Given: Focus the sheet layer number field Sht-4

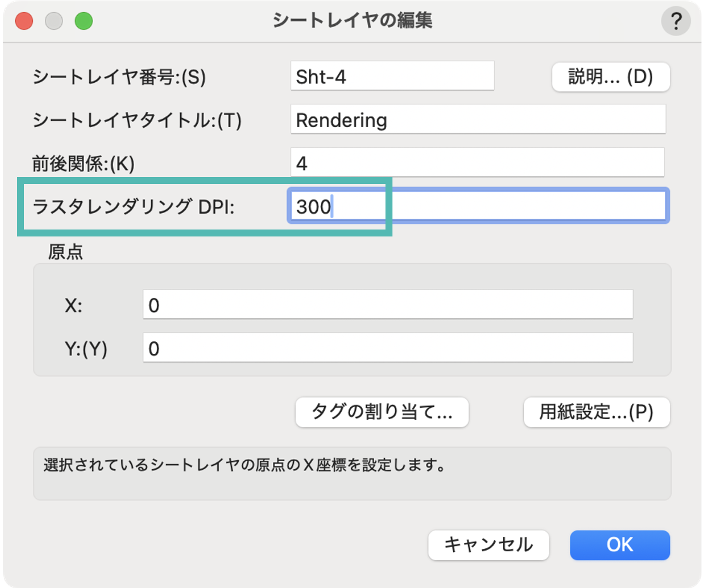Looking at the screenshot, I should (392, 76).
